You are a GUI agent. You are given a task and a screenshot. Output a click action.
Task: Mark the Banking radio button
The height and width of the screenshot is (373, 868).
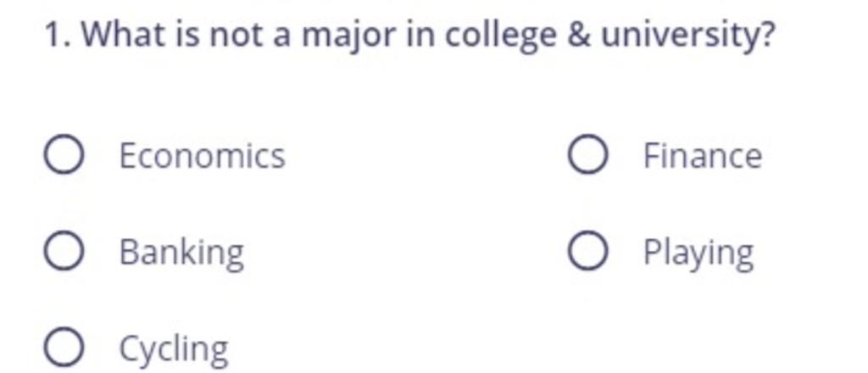pos(64,251)
